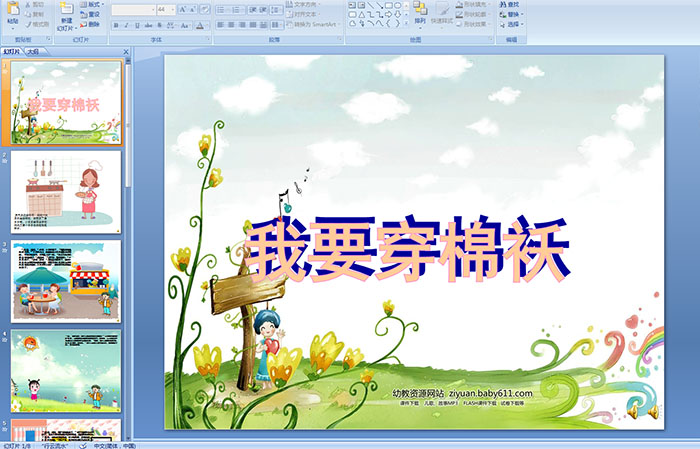
Task: Toggle Italic formatting button
Action: [126, 25]
